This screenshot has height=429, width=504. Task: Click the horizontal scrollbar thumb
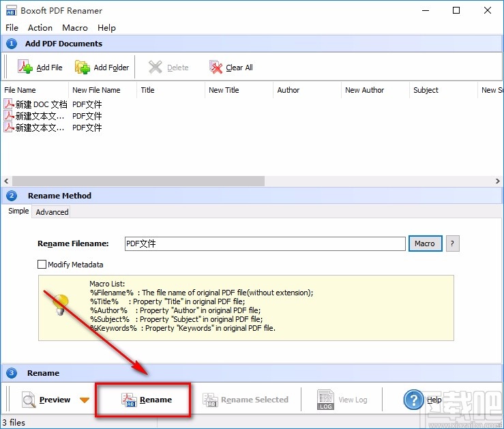coord(138,181)
